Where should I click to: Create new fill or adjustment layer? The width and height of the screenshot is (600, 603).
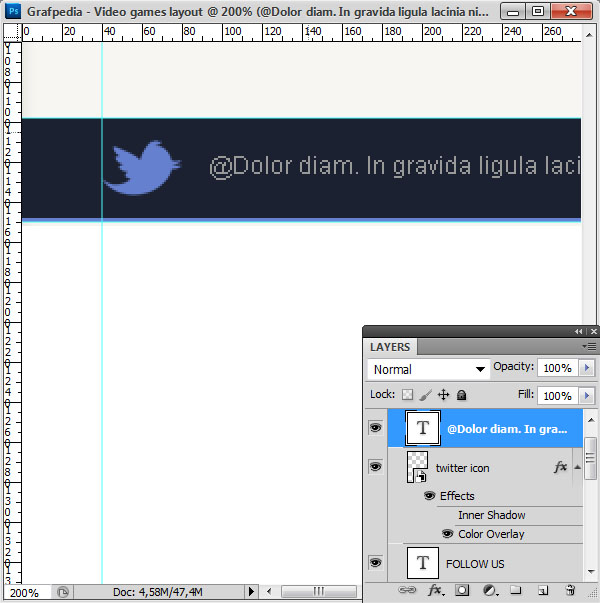(x=489, y=590)
